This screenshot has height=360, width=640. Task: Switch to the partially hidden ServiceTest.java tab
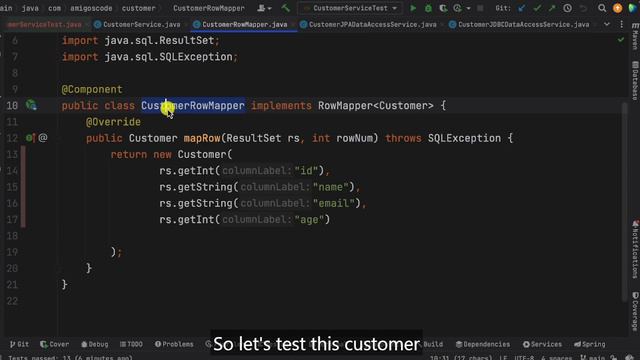[x=44, y=24]
